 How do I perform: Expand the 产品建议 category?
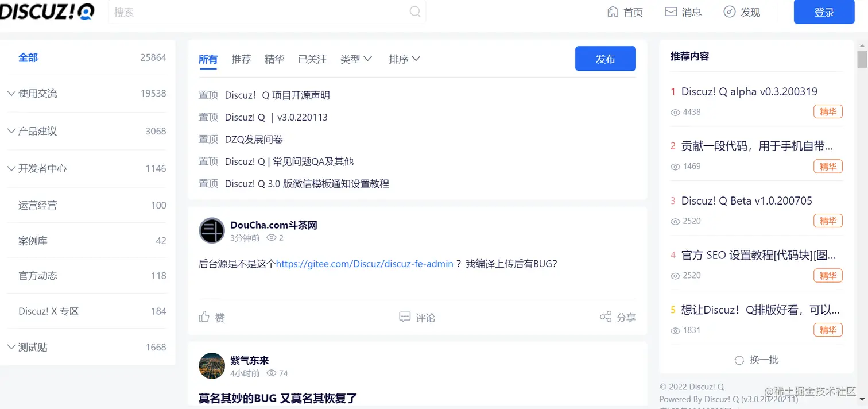(11, 131)
